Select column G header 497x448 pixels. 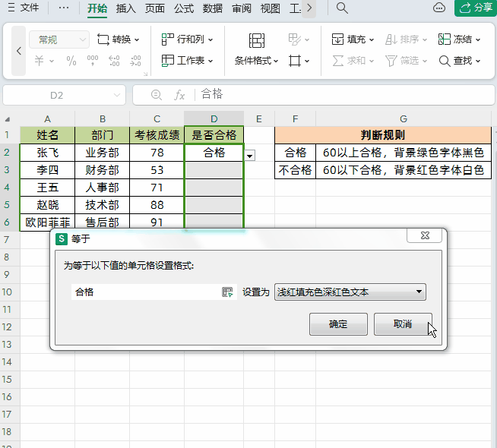pyautogui.click(x=404, y=118)
